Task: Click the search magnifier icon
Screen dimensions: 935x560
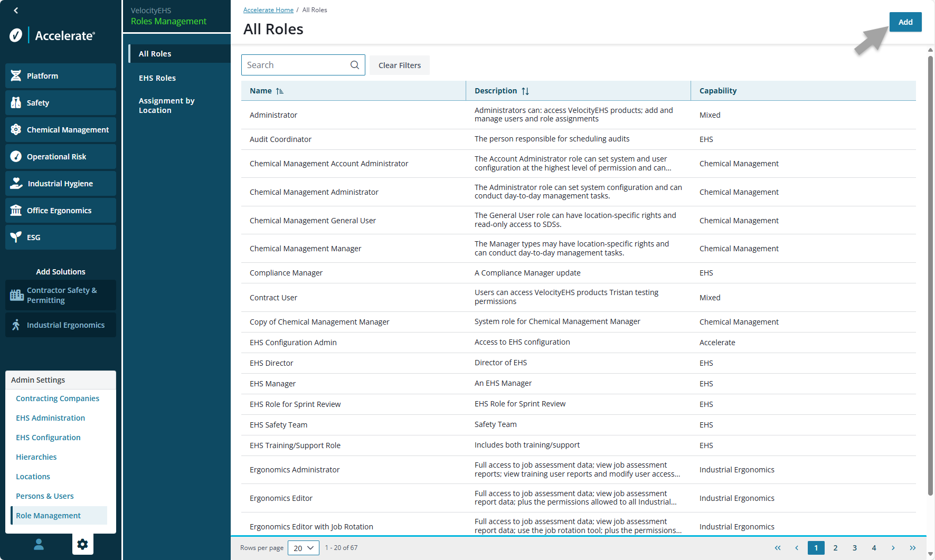Action: pyautogui.click(x=354, y=65)
